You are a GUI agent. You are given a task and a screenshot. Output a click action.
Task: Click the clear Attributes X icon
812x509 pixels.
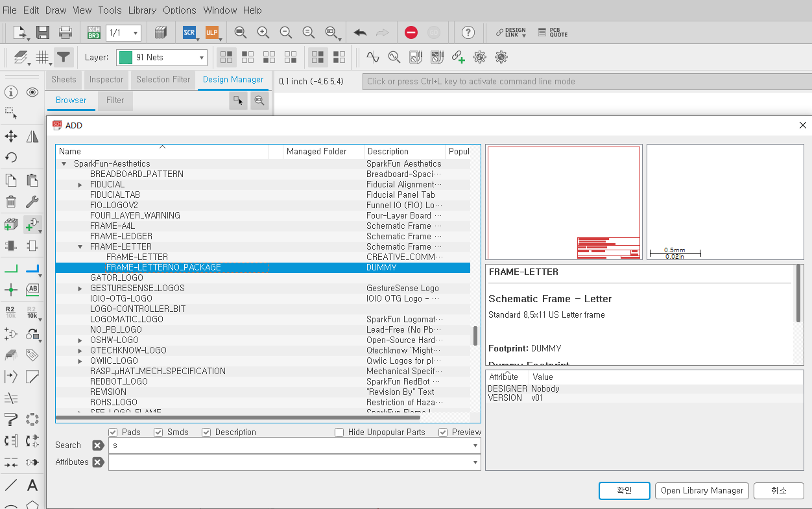[98, 462]
